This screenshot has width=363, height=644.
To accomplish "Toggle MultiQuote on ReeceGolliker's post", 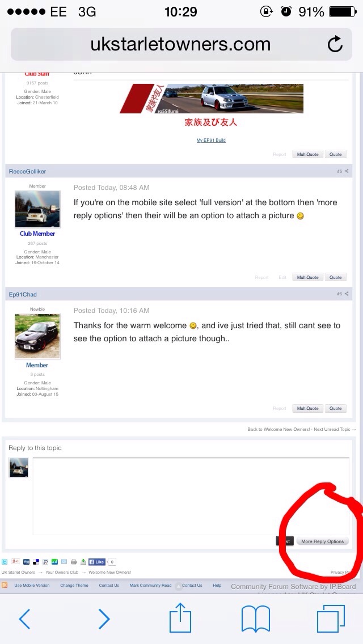I will click(x=307, y=277).
